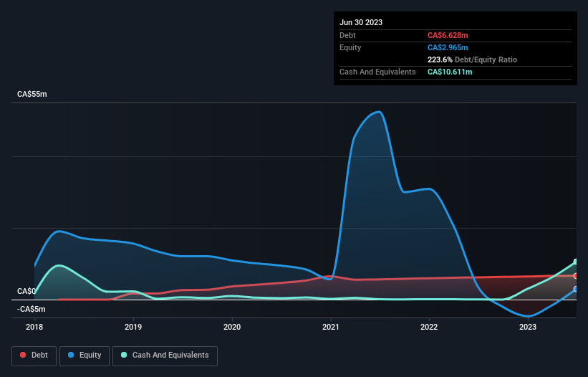
Task: Toggle the Equity series legend button
Action: pyautogui.click(x=85, y=355)
